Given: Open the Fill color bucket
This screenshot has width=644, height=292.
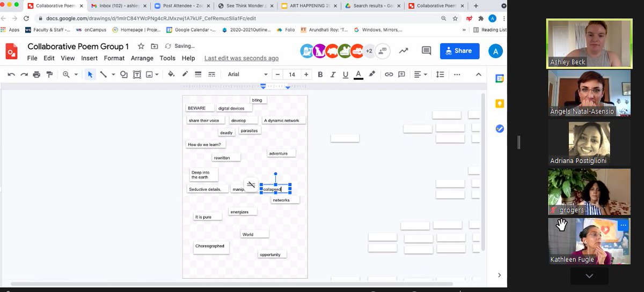Looking at the screenshot, I should point(172,74).
